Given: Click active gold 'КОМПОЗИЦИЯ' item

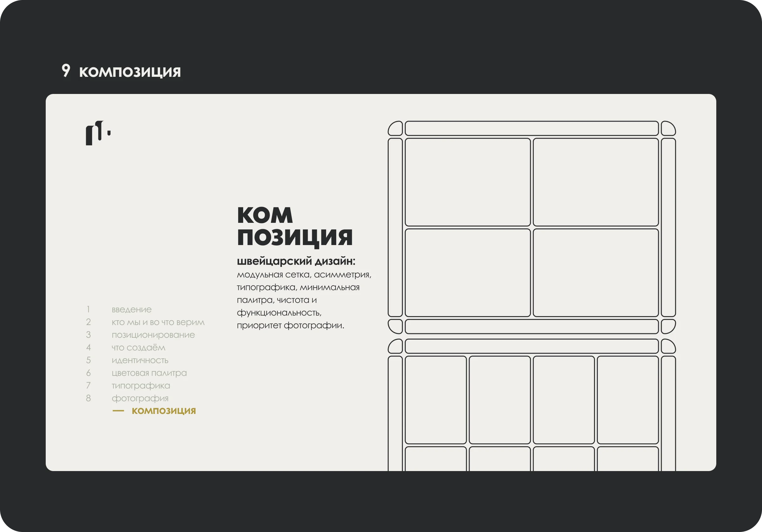Looking at the screenshot, I should pyautogui.click(x=164, y=411).
